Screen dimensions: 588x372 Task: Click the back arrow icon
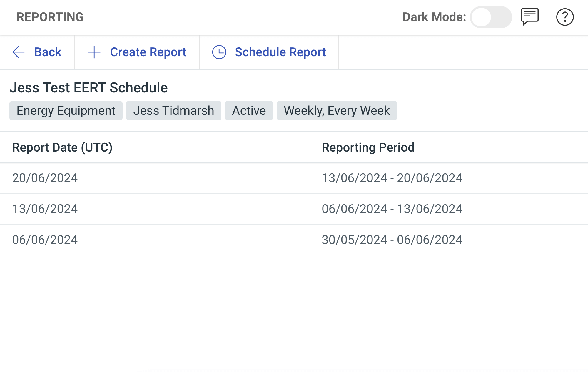pos(18,52)
